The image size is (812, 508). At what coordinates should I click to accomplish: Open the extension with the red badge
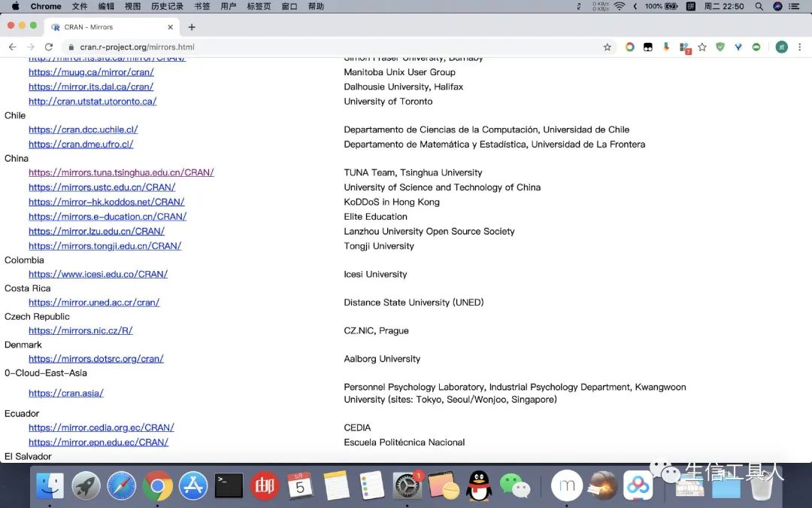pyautogui.click(x=685, y=47)
